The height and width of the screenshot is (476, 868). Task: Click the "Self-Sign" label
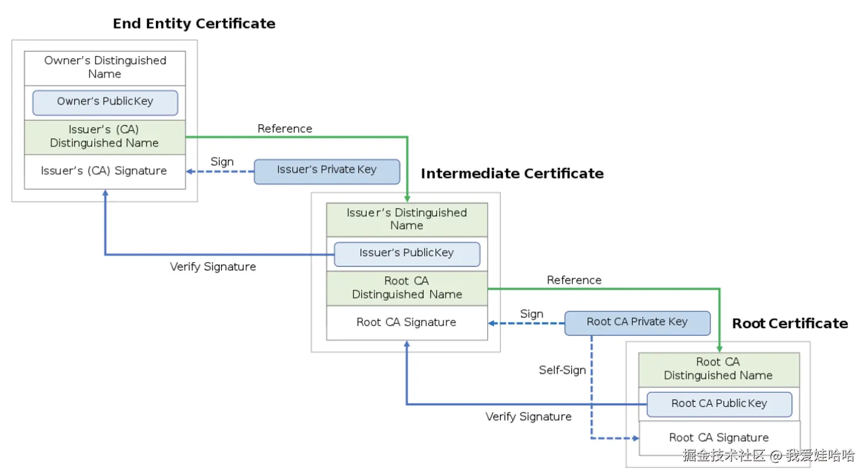click(562, 370)
